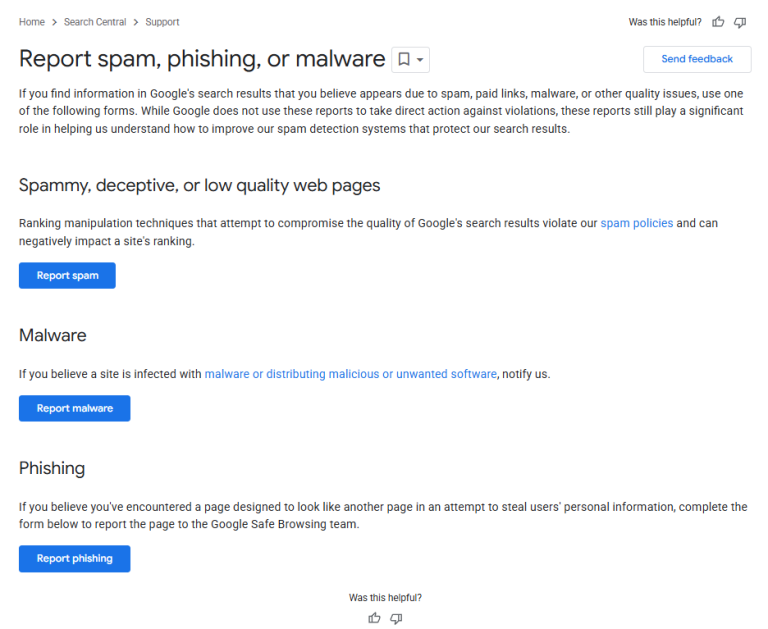768x629 pixels.
Task: Click the thumbs up icon at top
Action: pyautogui.click(x=718, y=22)
